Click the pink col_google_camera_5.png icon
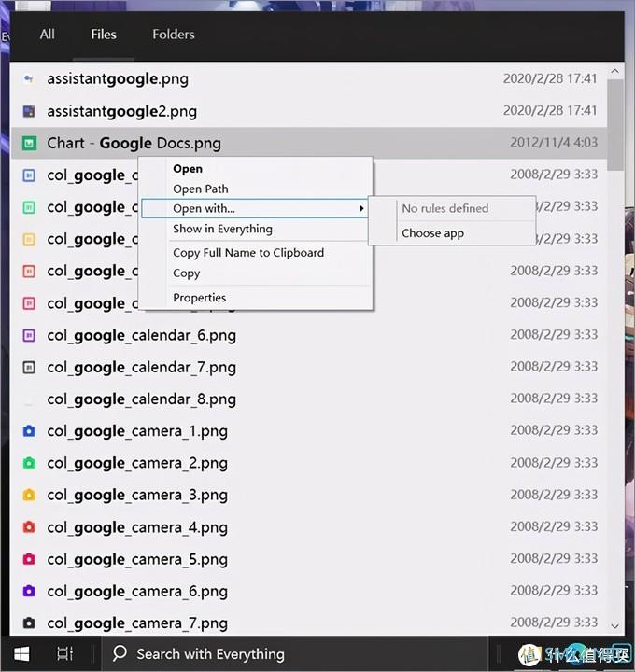Screen dimensions: 635x672 pyautogui.click(x=29, y=559)
